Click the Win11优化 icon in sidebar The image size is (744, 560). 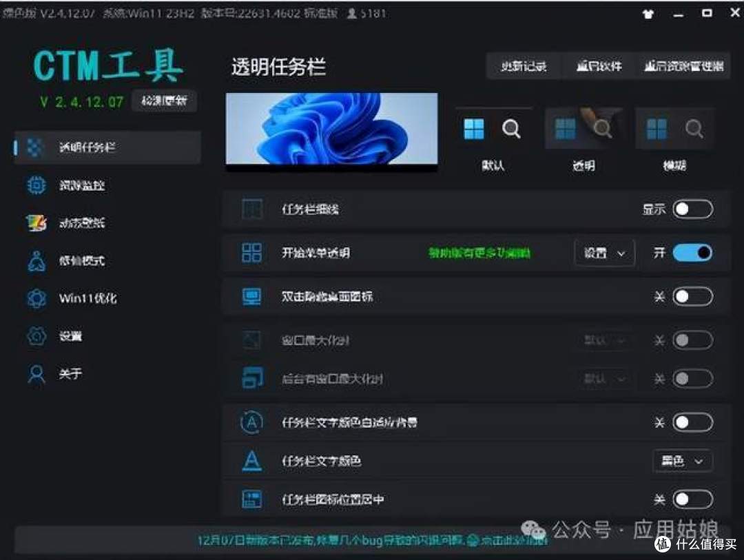coord(37,298)
